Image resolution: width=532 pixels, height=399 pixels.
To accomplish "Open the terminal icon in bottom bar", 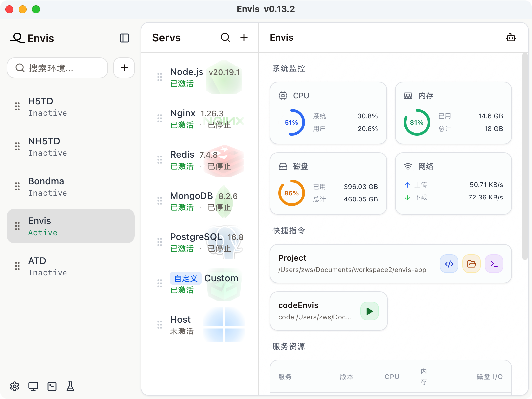I will click(52, 386).
